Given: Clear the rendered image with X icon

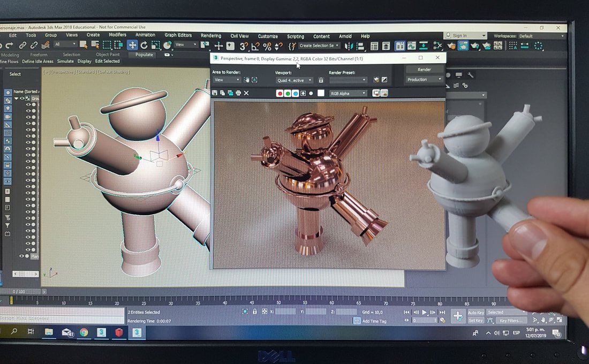Looking at the screenshot, I should tap(246, 93).
